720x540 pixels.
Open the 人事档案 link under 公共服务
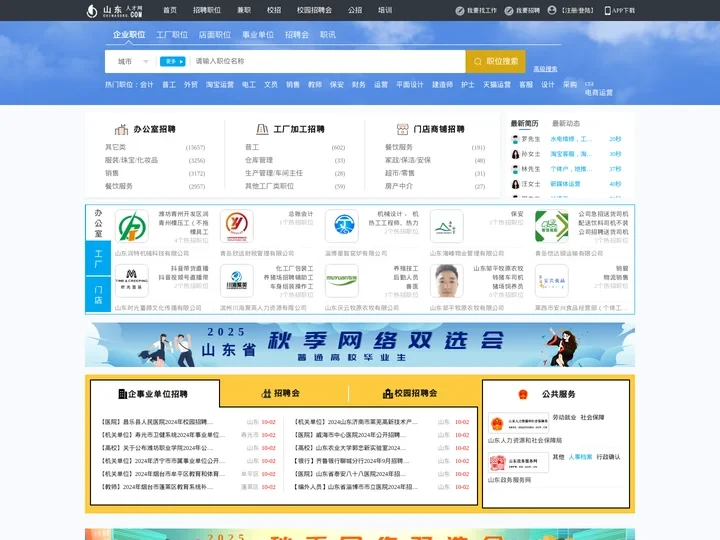[580, 457]
